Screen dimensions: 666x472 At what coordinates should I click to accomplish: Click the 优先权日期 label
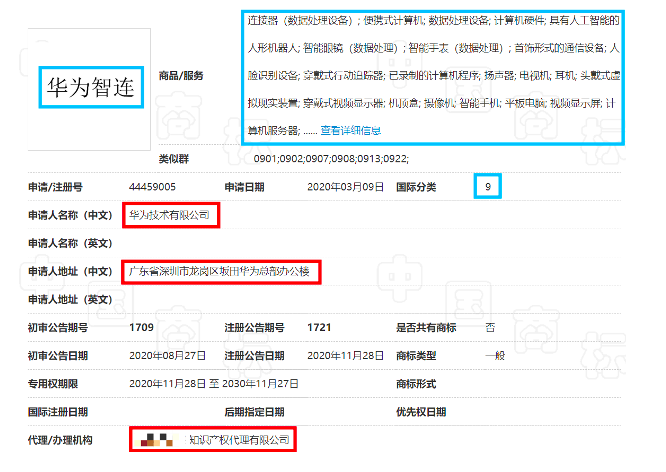point(421,412)
